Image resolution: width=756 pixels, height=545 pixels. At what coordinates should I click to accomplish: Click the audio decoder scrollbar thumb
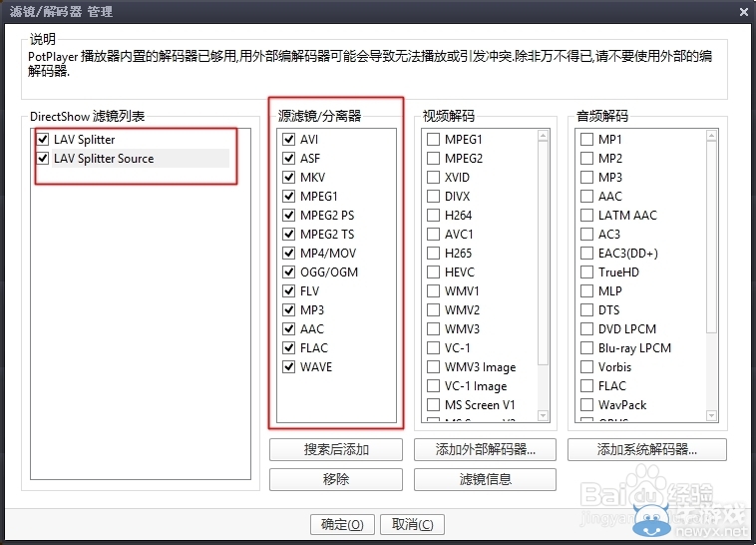pyautogui.click(x=712, y=238)
